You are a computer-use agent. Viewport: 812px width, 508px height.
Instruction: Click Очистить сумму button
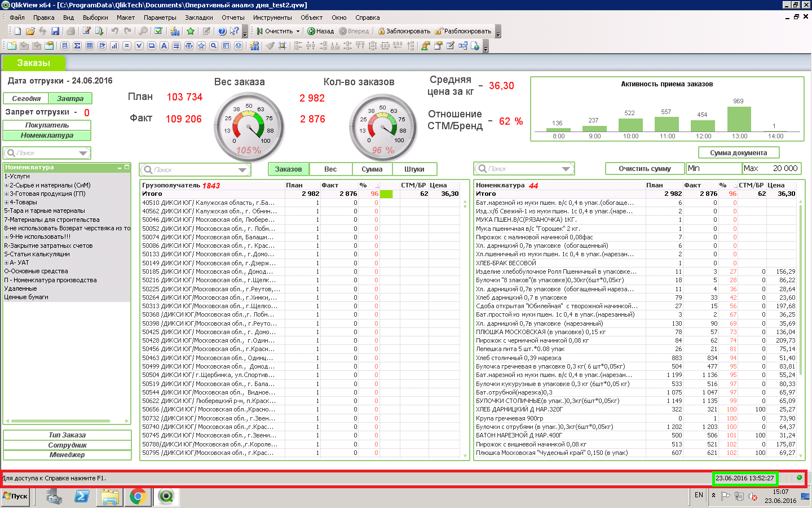click(645, 169)
